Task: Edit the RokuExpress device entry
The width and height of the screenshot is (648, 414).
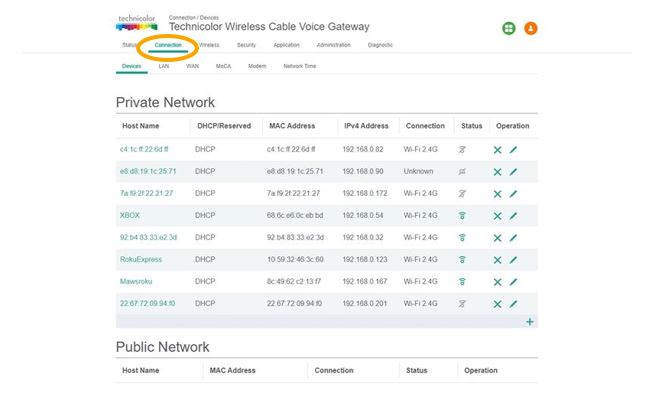Action: coord(513,259)
